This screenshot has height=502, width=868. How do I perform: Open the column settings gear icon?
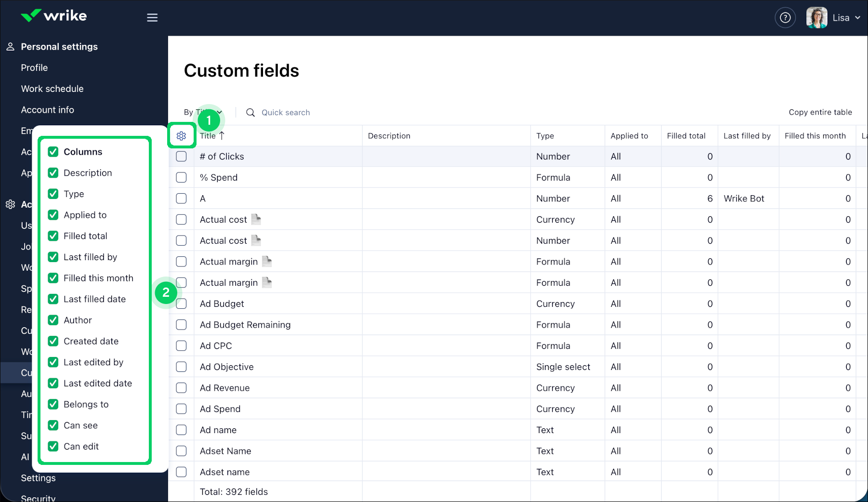click(x=181, y=136)
